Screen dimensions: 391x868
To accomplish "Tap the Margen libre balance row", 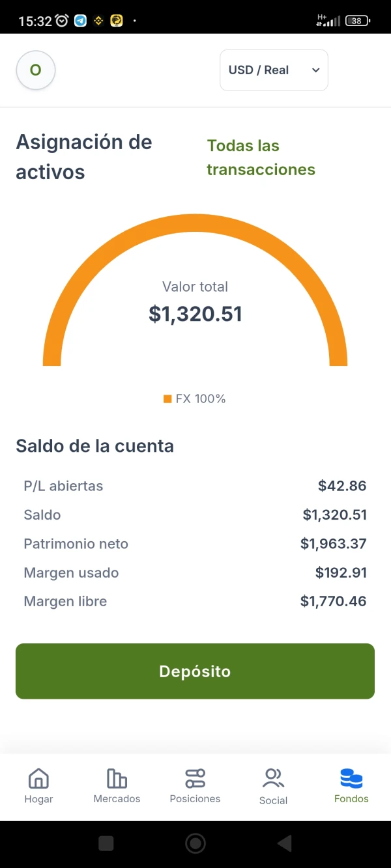I will (195, 601).
